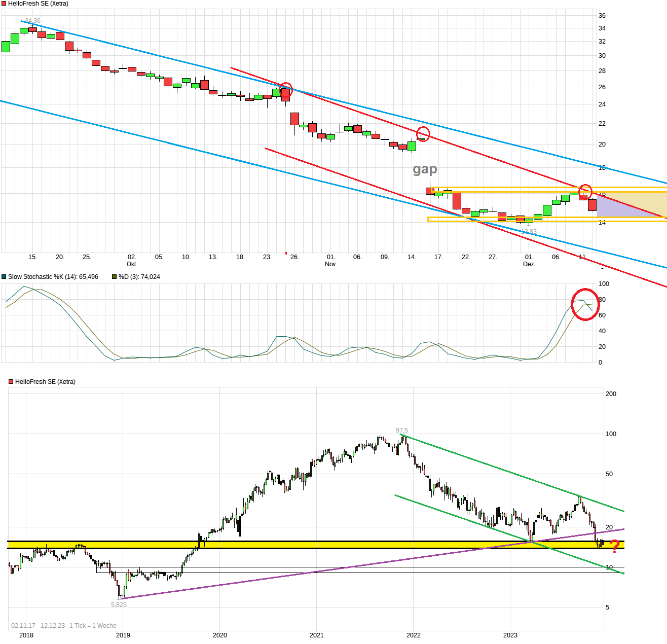667x644 pixels.
Task: Click the 'Slow Stochastic %K (14): 65,496' label
Action: pyautogui.click(x=53, y=277)
